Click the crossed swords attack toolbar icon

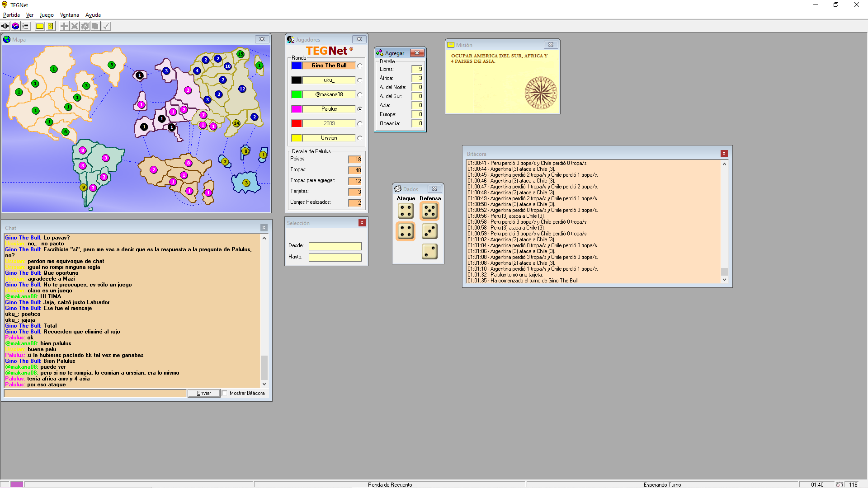pyautogui.click(x=75, y=26)
